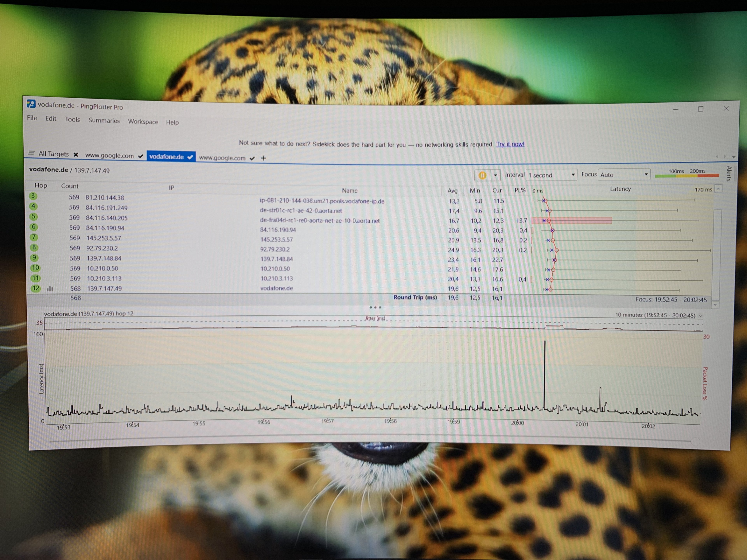
Task: Click the Focus: 19:52:45 - 20:02:45 text
Action: pyautogui.click(x=671, y=299)
